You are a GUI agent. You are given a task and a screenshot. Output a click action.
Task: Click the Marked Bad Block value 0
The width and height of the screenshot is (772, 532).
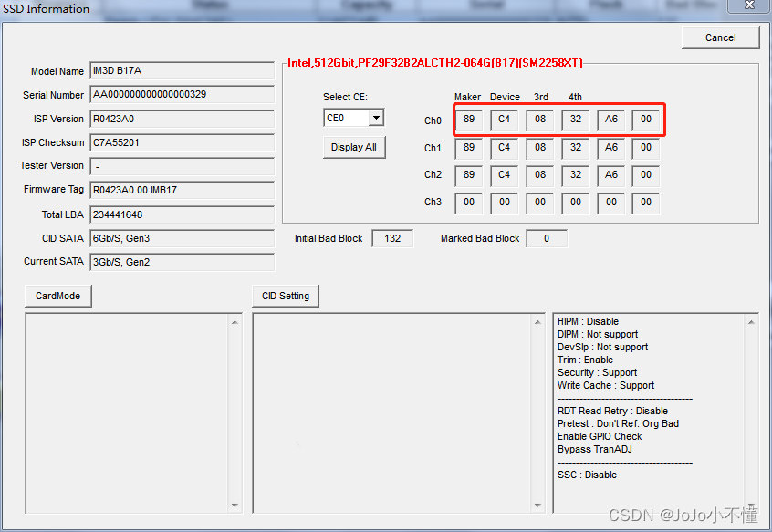coord(547,238)
